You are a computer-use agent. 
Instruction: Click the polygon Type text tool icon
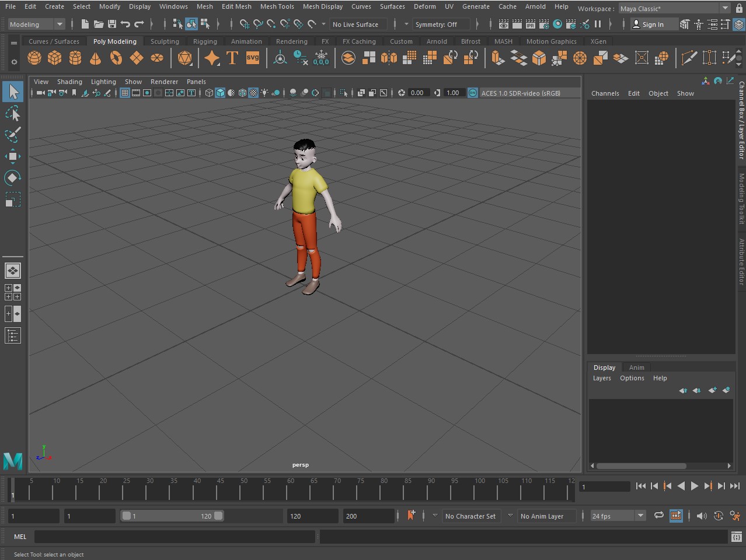coord(232,58)
